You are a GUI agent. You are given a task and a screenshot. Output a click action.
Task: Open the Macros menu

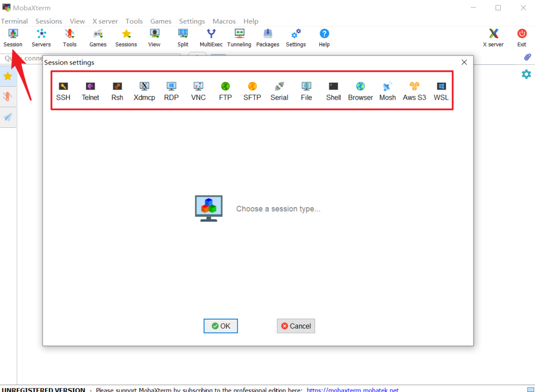[224, 21]
